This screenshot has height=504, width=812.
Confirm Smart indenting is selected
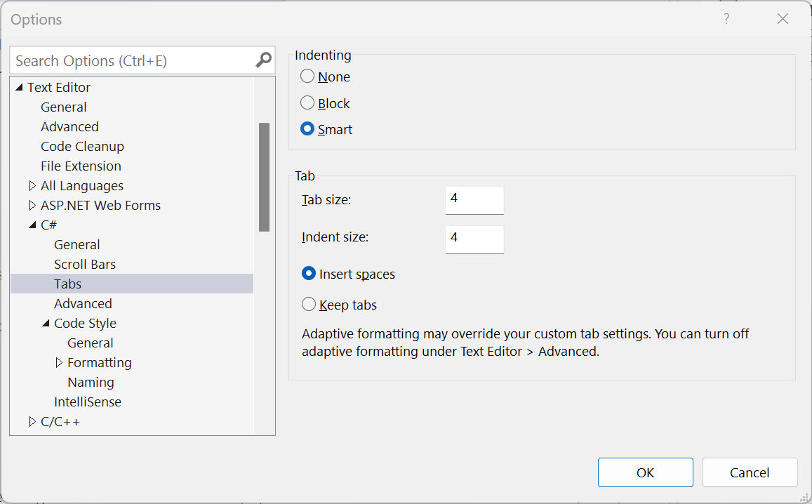(x=307, y=128)
